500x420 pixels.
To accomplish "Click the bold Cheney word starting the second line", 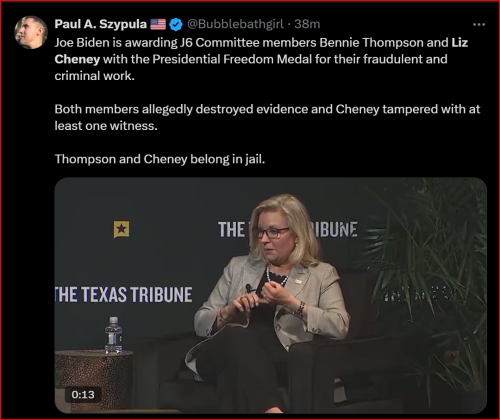I will pyautogui.click(x=77, y=59).
